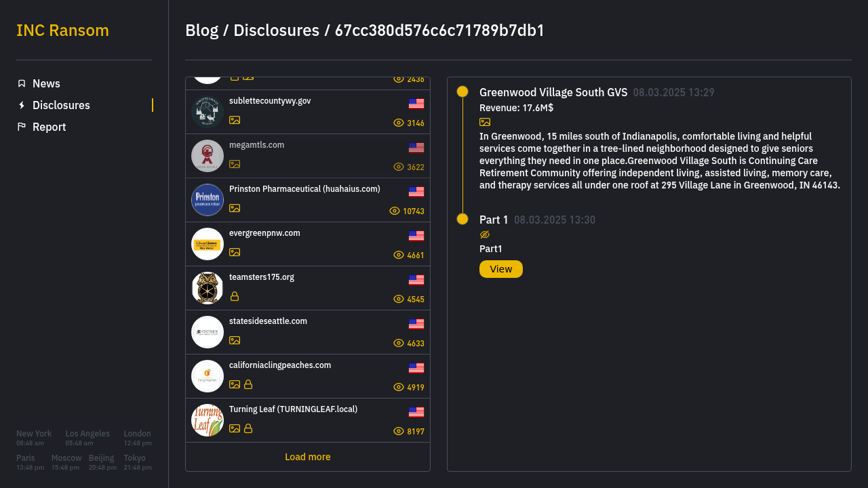868x488 pixels.
Task: Click the New York clock
Action: tap(34, 438)
